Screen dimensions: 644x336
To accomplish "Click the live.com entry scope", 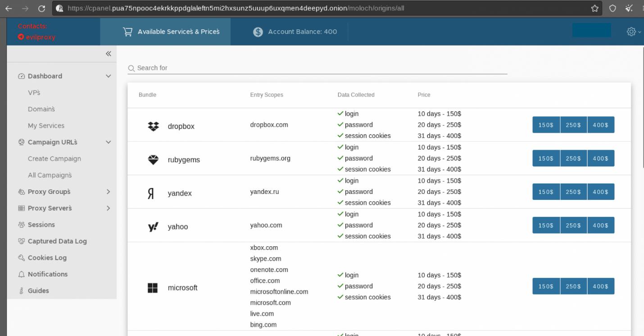I will 262,314.
